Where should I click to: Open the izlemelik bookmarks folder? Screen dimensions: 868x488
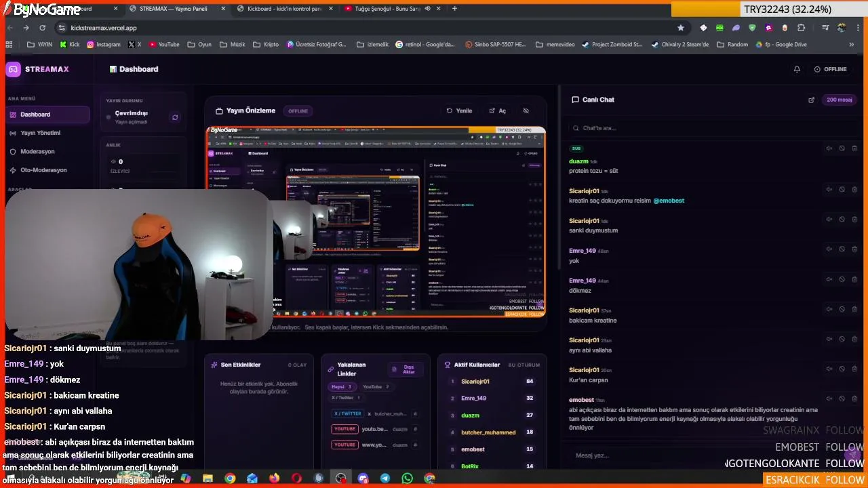click(x=372, y=45)
